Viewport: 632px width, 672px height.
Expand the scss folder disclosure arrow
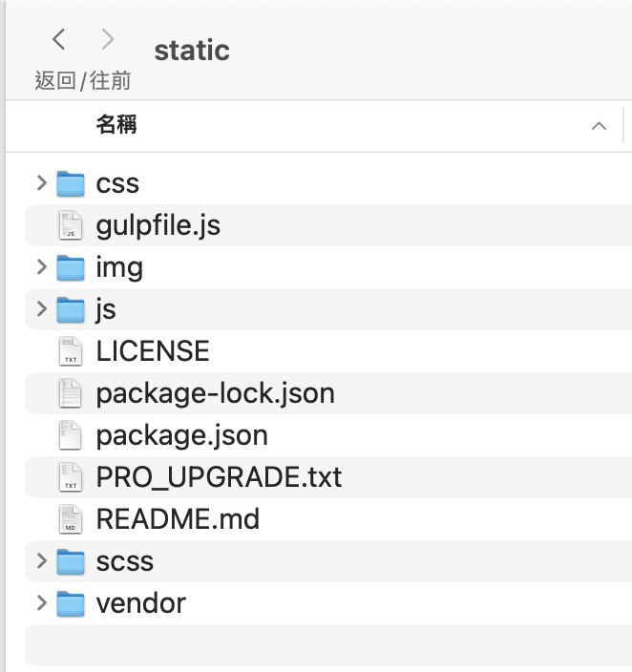point(41,560)
